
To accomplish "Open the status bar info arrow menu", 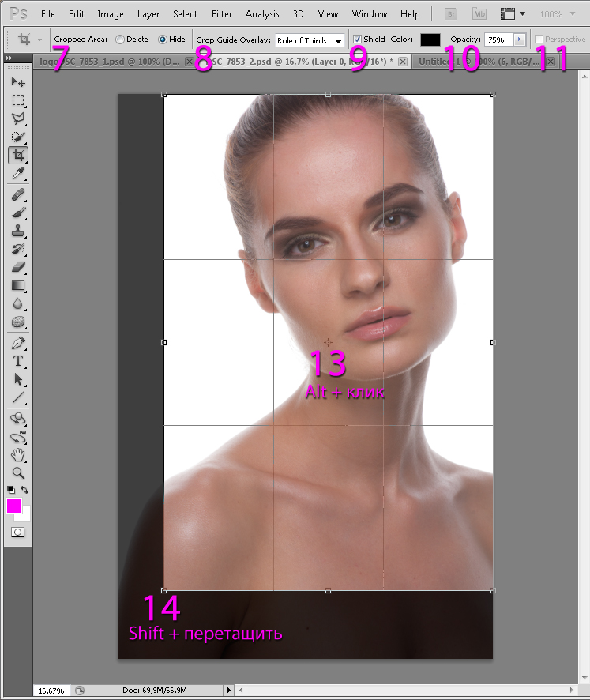I will point(228,691).
